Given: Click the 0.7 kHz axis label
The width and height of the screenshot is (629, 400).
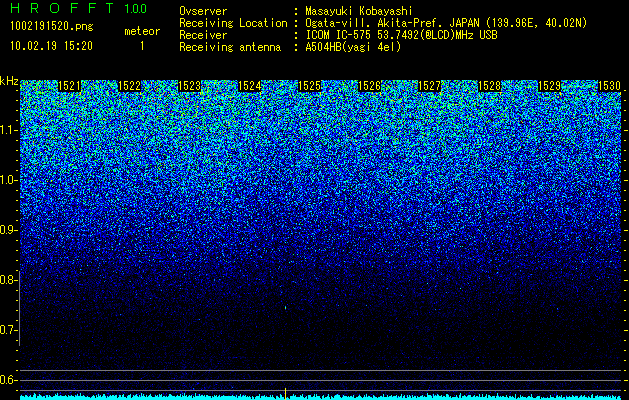Looking at the screenshot, I should (x=7, y=330).
